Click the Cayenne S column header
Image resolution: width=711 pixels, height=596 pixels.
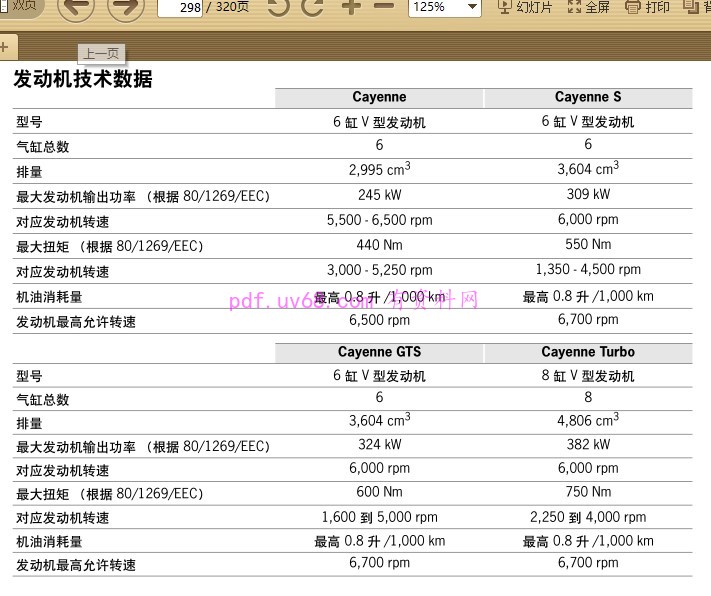pos(588,98)
